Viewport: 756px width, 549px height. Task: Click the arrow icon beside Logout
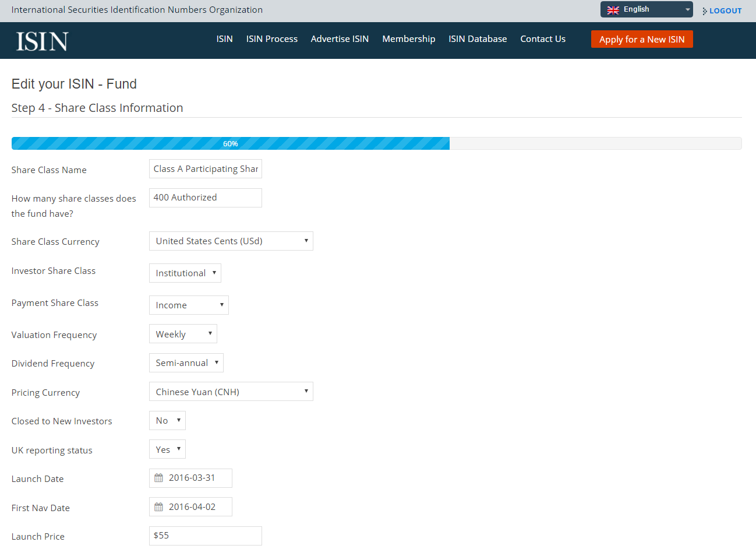tap(704, 11)
